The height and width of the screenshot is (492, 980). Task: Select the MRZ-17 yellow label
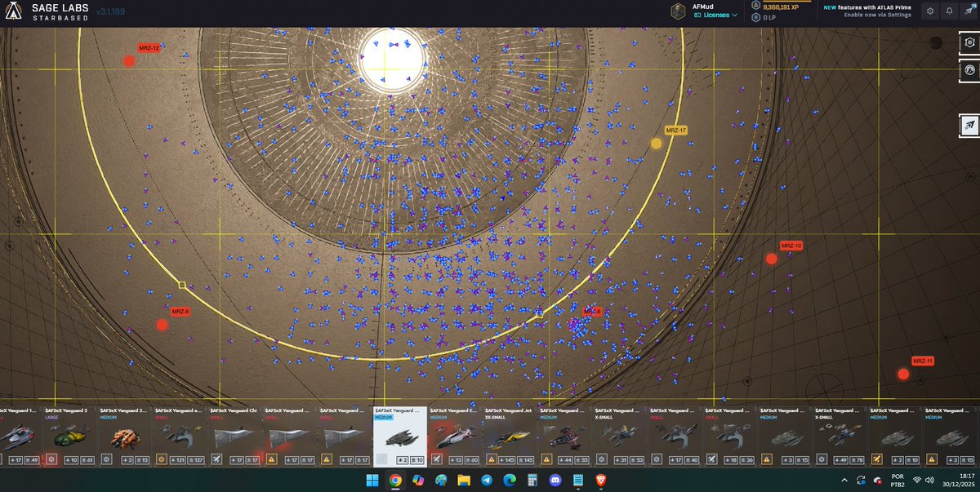point(676,131)
